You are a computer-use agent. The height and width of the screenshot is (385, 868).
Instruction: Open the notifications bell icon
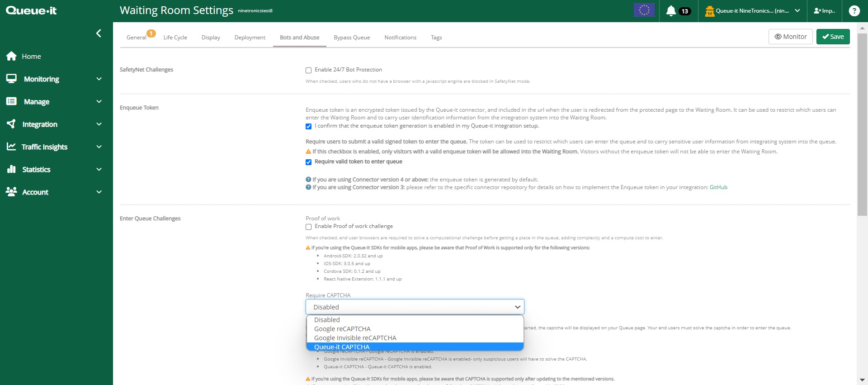coord(671,11)
